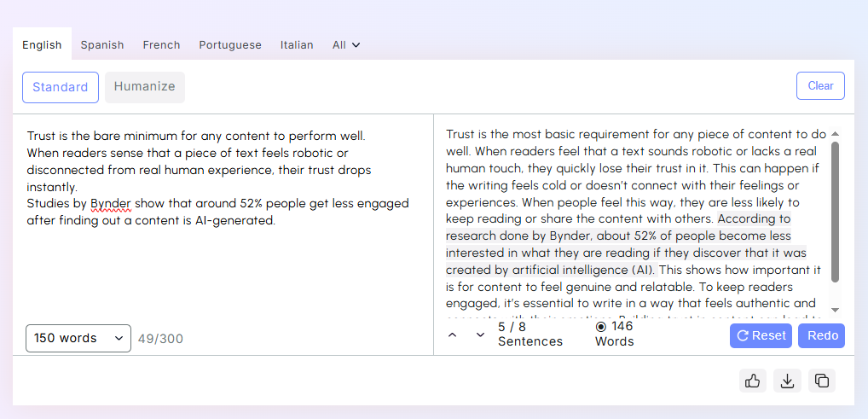This screenshot has height=419, width=868.
Task: Clear the input text
Action: 820,86
